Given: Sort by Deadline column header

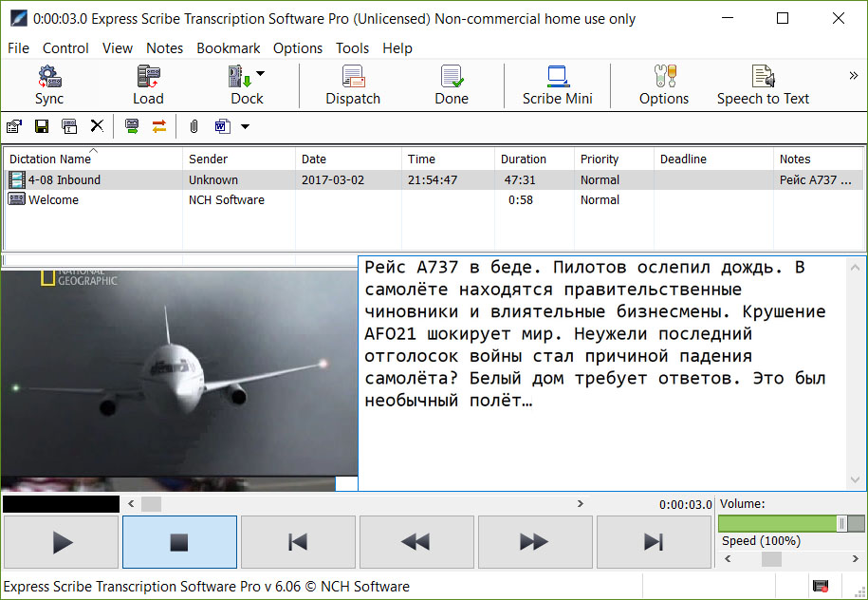Looking at the screenshot, I should coord(714,159).
